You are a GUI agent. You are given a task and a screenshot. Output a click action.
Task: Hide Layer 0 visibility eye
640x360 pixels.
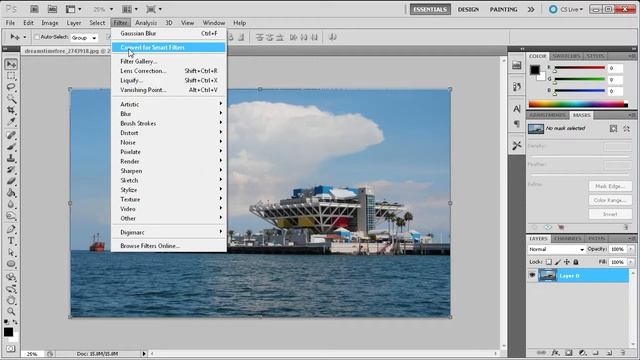click(x=532, y=276)
